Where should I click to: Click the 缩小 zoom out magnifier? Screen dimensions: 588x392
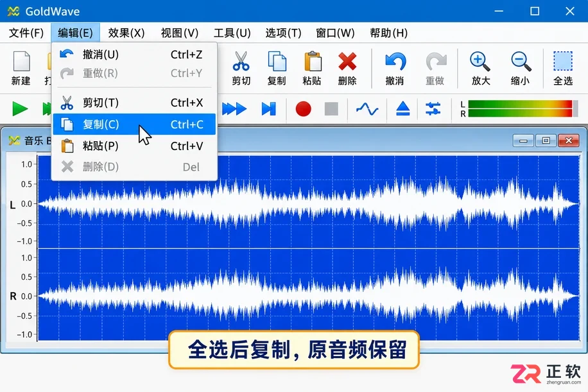coord(521,68)
